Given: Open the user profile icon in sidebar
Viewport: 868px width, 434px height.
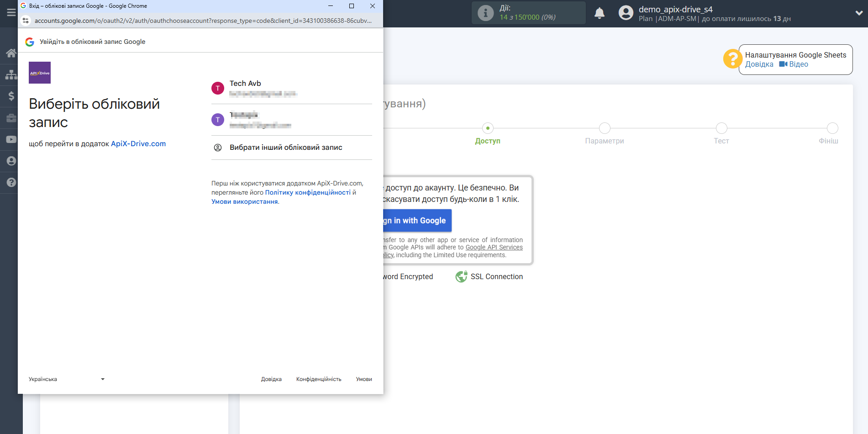Looking at the screenshot, I should click(11, 161).
